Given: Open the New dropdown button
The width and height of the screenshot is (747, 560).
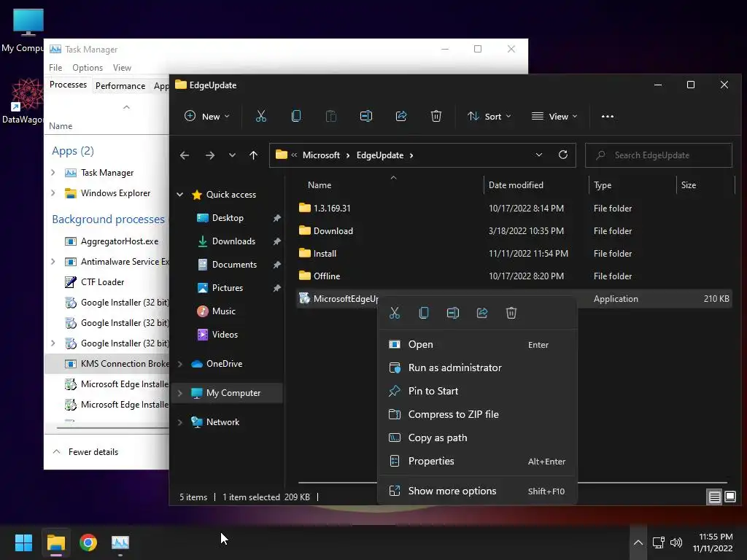Looking at the screenshot, I should pyautogui.click(x=207, y=116).
